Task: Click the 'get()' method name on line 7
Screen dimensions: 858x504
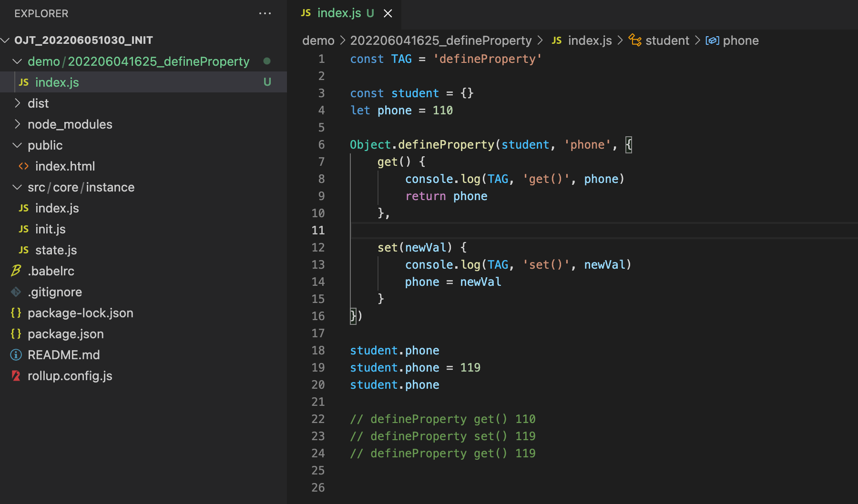Action: pos(394,162)
